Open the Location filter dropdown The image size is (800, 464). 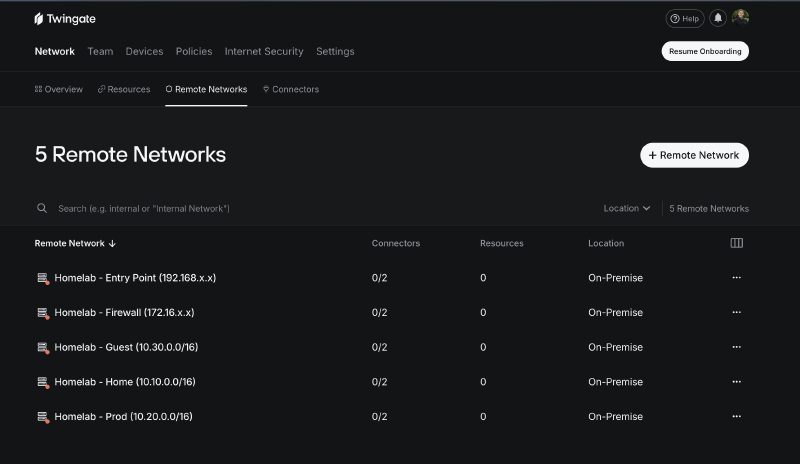point(627,208)
